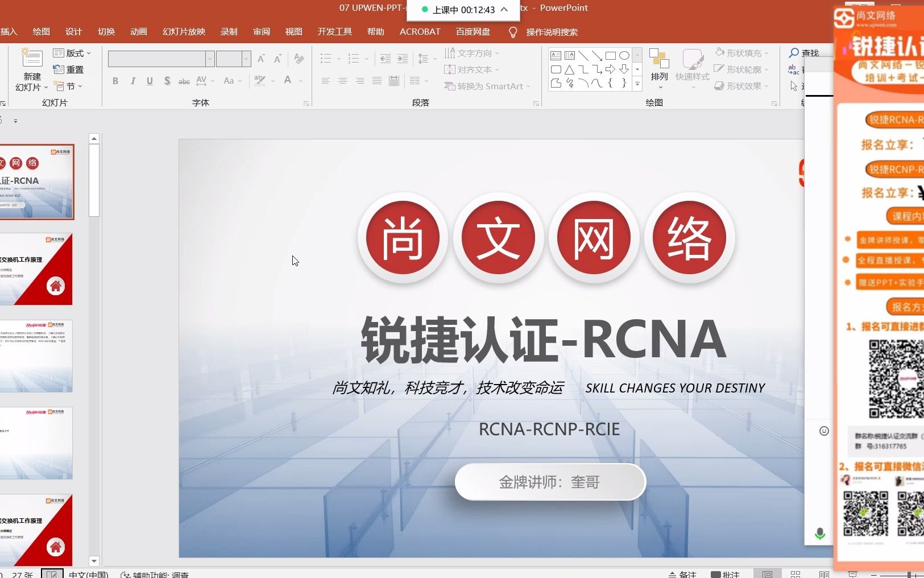Click the Arrange (排列) button
Image resolution: width=924 pixels, height=578 pixels.
[660, 69]
